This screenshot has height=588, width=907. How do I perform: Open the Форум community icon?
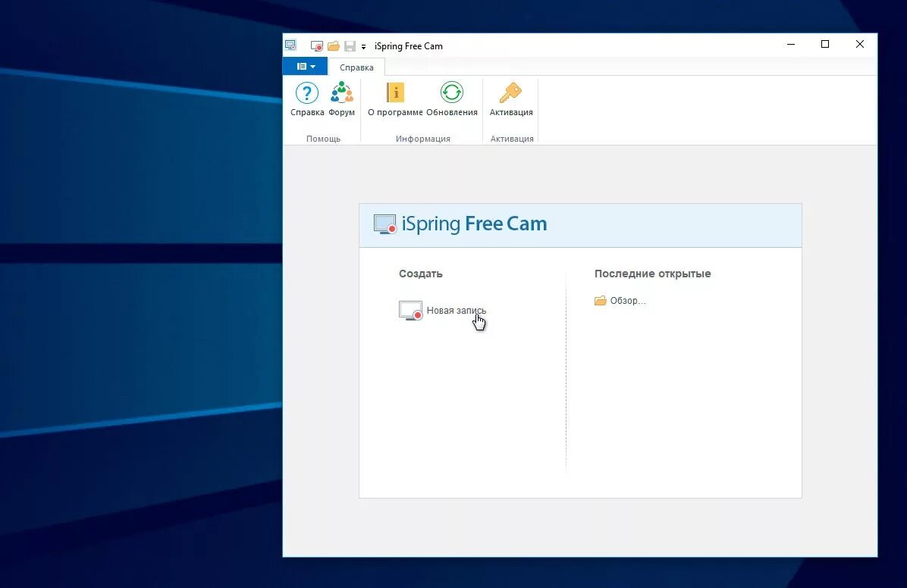click(341, 99)
